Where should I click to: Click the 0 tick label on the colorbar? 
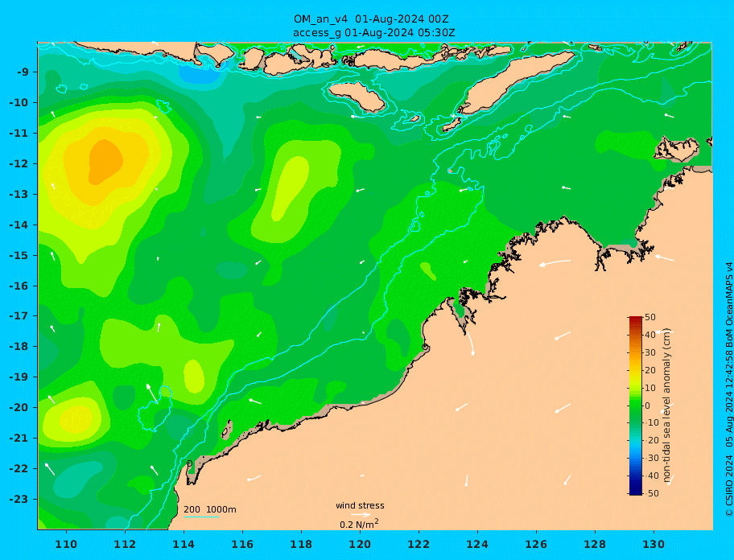[x=647, y=406]
